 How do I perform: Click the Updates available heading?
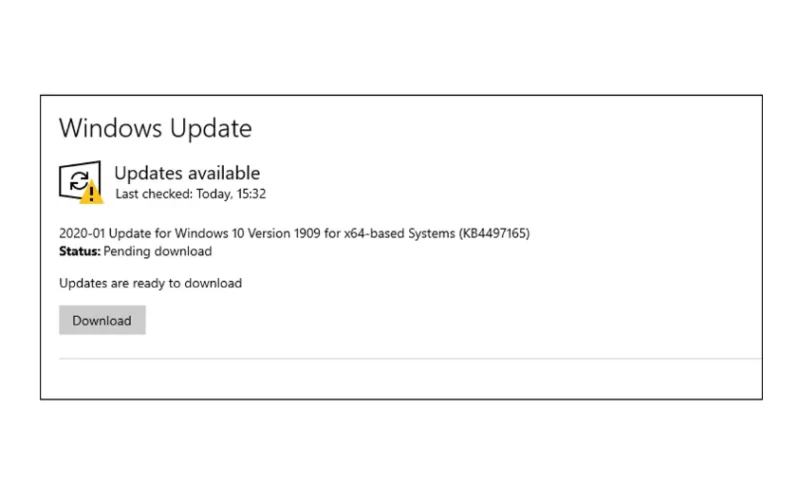pyautogui.click(x=187, y=173)
